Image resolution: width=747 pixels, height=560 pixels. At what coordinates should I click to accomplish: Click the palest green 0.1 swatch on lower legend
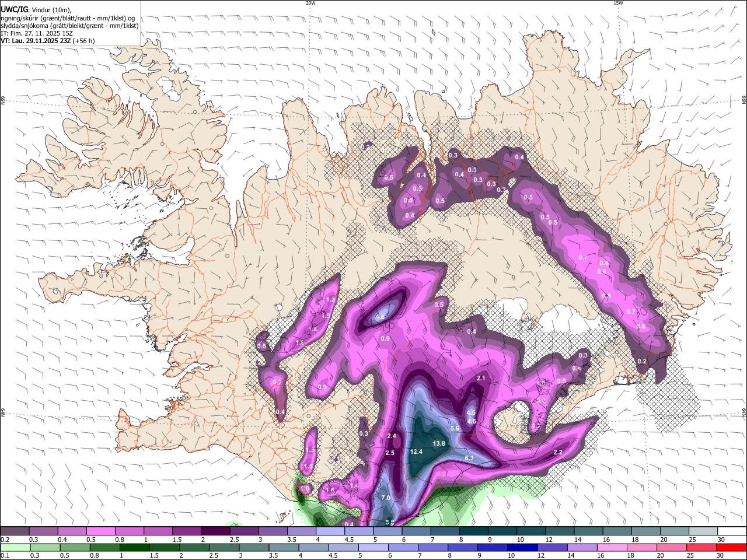click(x=15, y=547)
